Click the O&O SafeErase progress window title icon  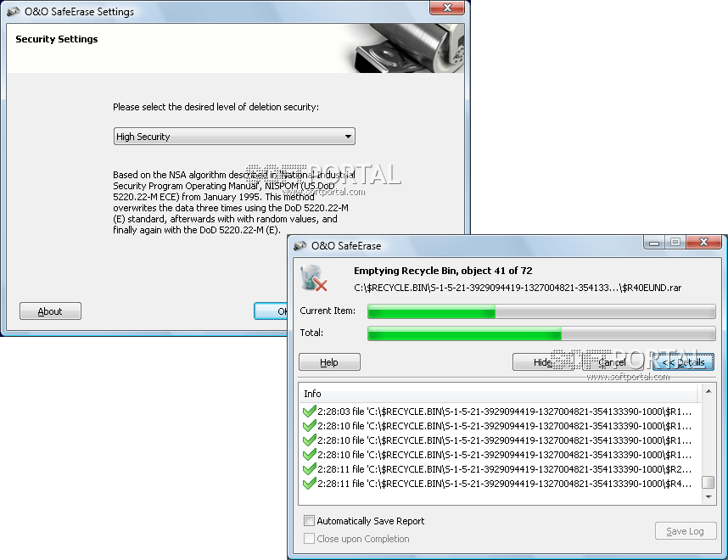coord(300,246)
